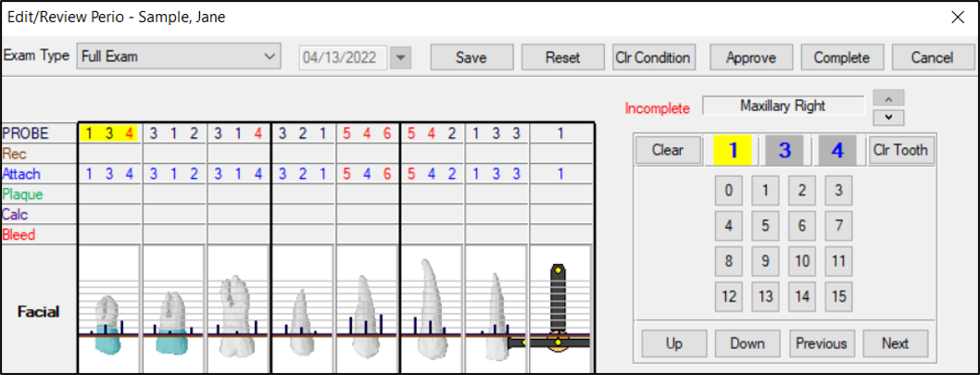
Task: Select the yellow highlighted depth value 1 box
Action: 733,150
